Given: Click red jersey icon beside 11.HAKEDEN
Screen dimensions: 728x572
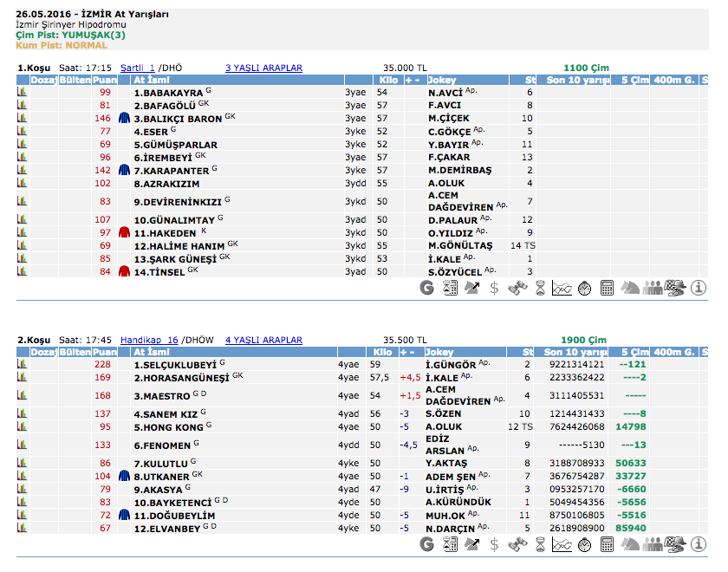Looking at the screenshot, I should point(123,232).
